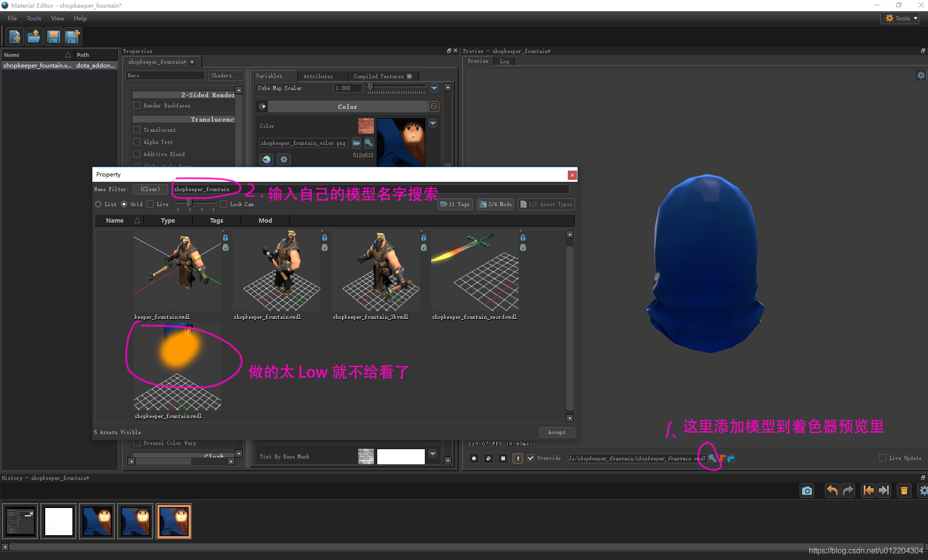
Task: Click the white Tint By Base Mask swatch
Action: (x=401, y=456)
